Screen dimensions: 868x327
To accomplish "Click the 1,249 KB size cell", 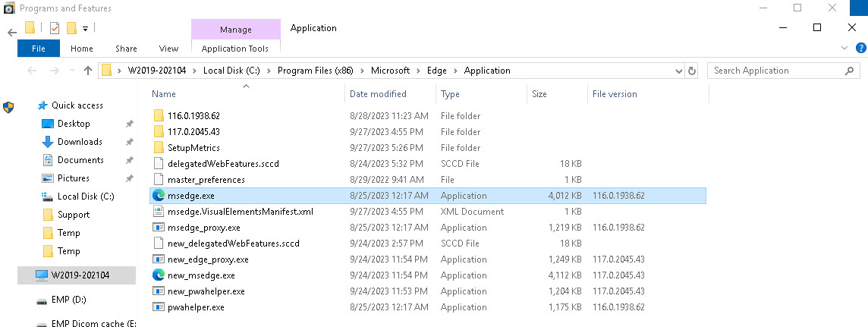I will pyautogui.click(x=565, y=259).
